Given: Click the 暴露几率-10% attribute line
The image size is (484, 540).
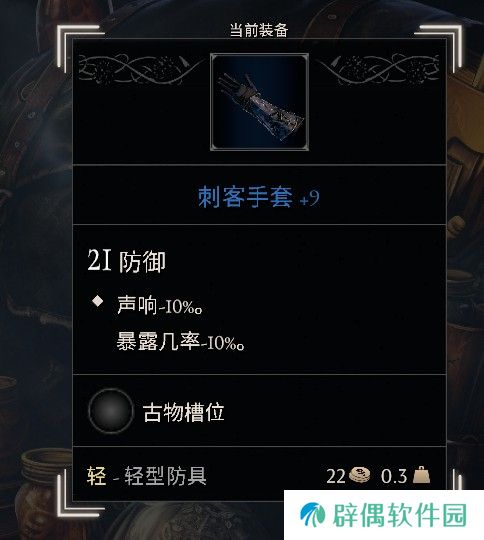Looking at the screenshot, I should 180,341.
